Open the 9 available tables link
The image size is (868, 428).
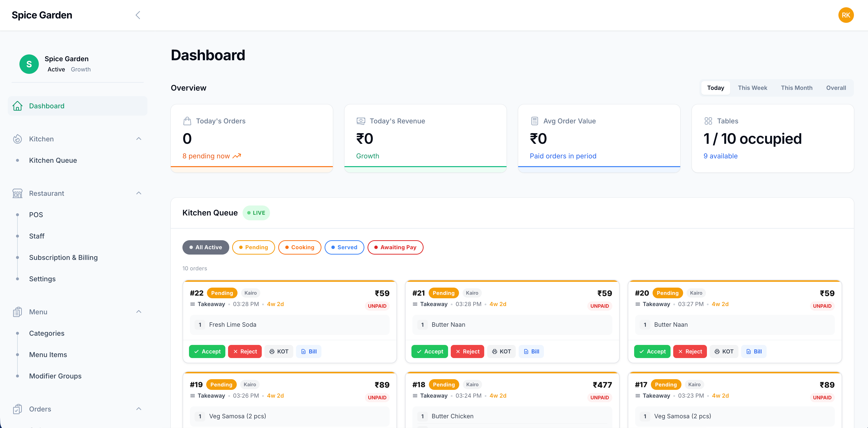pos(721,156)
